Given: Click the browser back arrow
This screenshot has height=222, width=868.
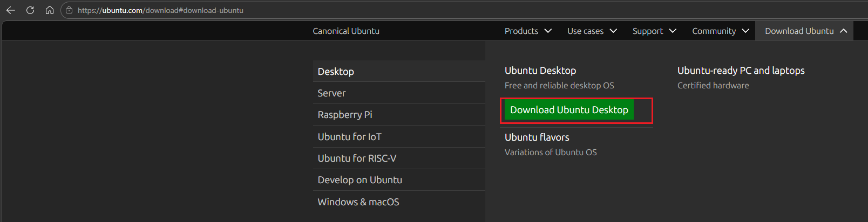Looking at the screenshot, I should coord(11,10).
